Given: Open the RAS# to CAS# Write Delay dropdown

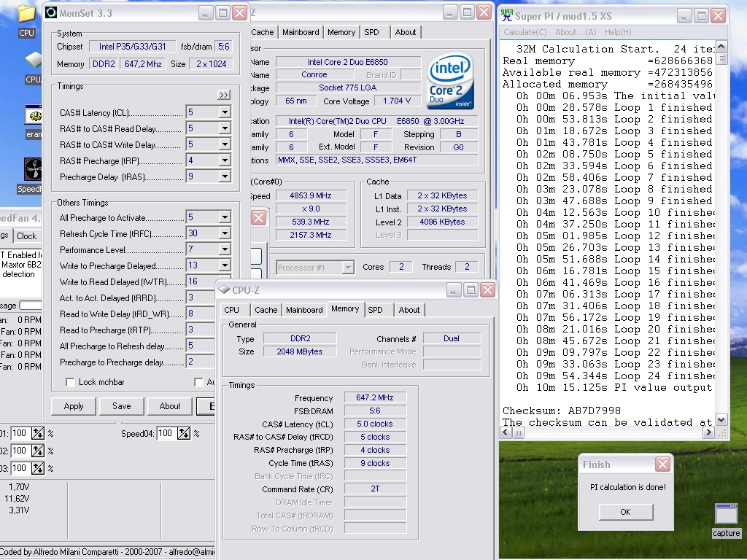Looking at the screenshot, I should point(225,144).
